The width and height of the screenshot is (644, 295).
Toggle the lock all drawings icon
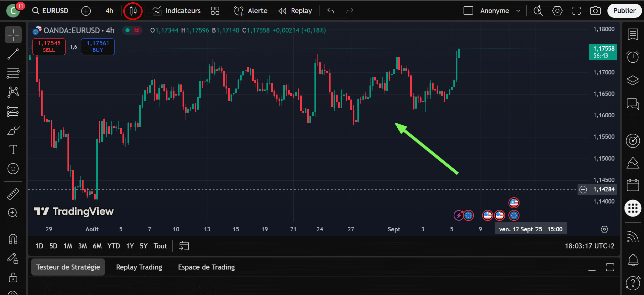tap(13, 278)
